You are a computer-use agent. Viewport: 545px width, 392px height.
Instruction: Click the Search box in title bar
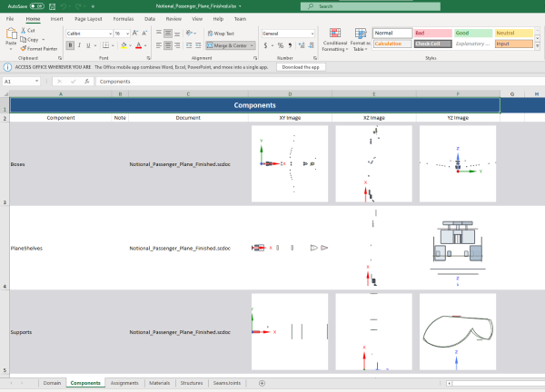pyautogui.click(x=371, y=6)
